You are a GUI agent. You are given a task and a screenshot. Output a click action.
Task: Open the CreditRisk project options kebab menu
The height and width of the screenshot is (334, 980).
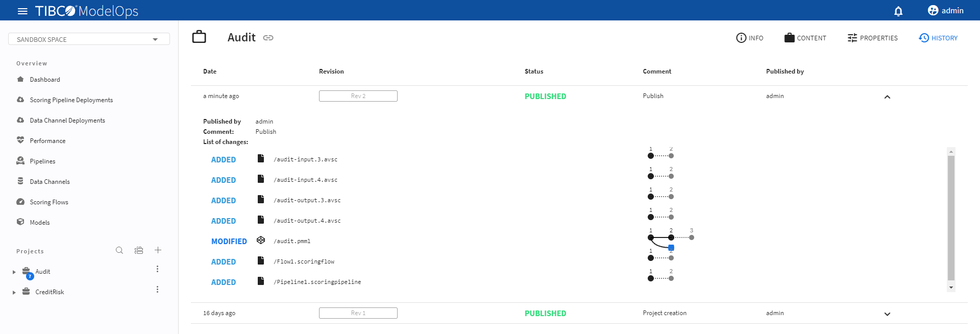click(157, 290)
